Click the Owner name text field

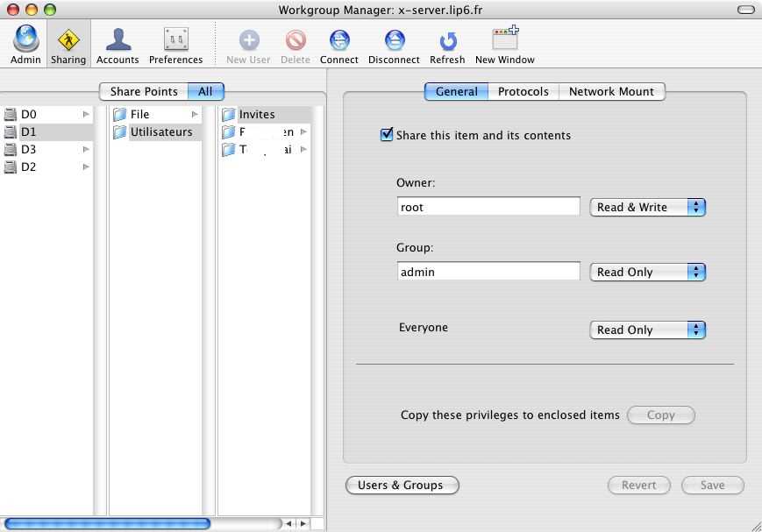[488, 208]
